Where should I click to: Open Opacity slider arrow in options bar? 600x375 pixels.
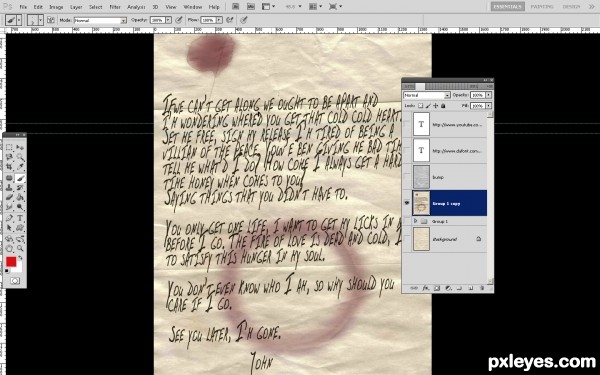(x=168, y=20)
